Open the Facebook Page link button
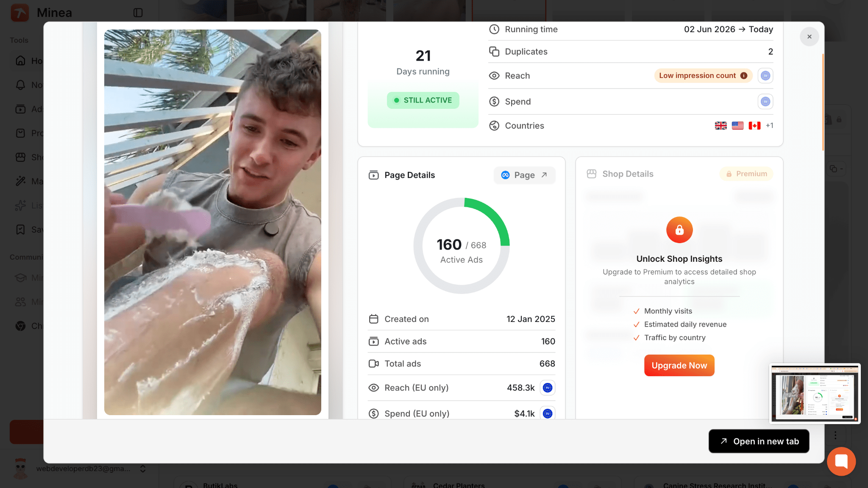The width and height of the screenshot is (868, 488). 524,175
